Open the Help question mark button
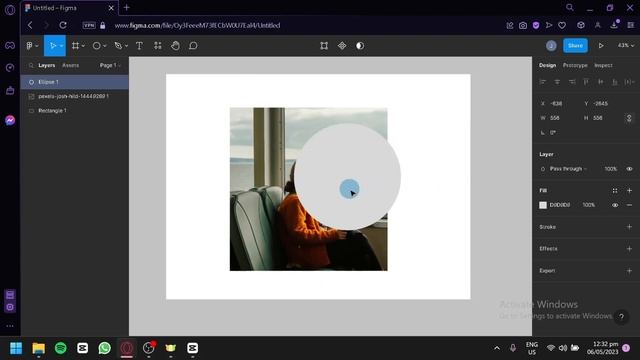The width and height of the screenshot is (640, 360). (x=621, y=316)
